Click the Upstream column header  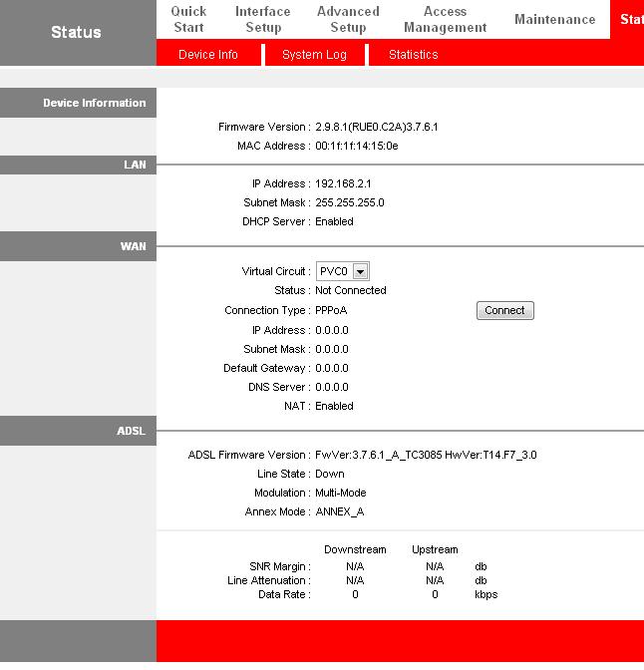pos(435,549)
